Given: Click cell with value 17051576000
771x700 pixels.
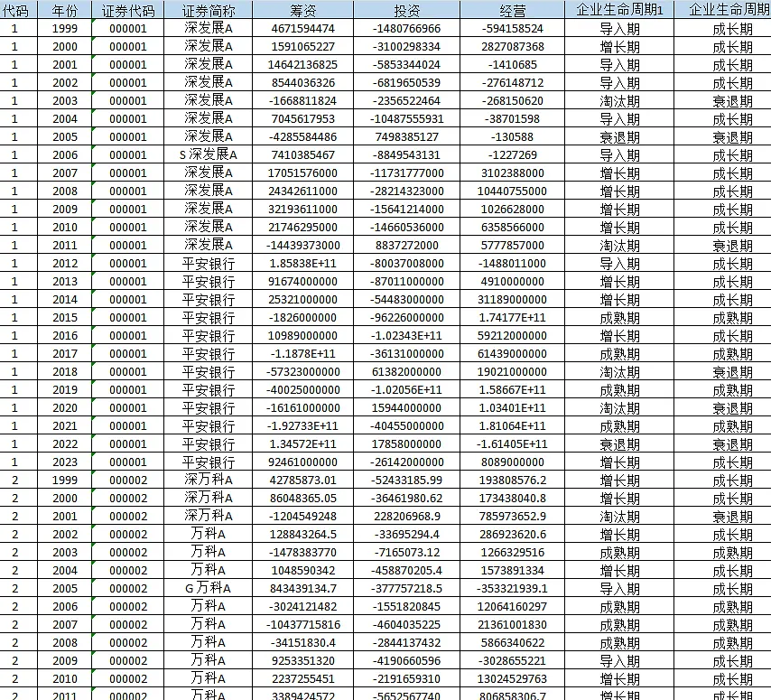Looking at the screenshot, I should 303,173.
